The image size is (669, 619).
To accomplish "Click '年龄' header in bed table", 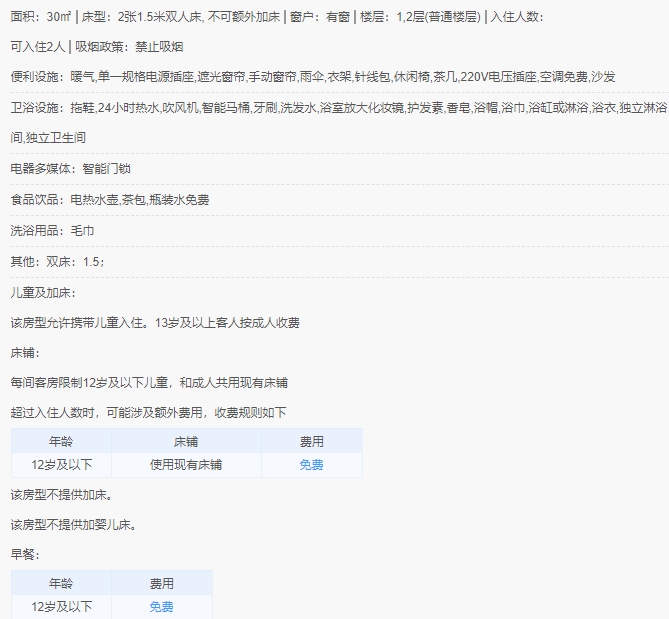I will pos(61,442).
